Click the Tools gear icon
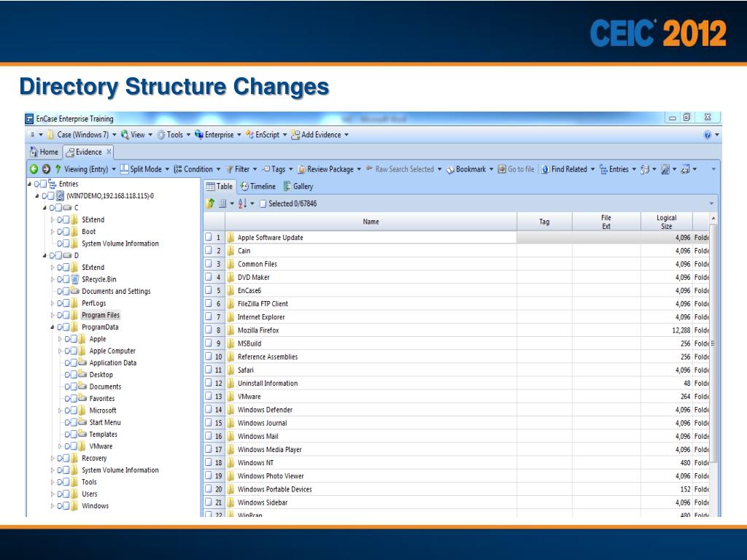 [161, 135]
